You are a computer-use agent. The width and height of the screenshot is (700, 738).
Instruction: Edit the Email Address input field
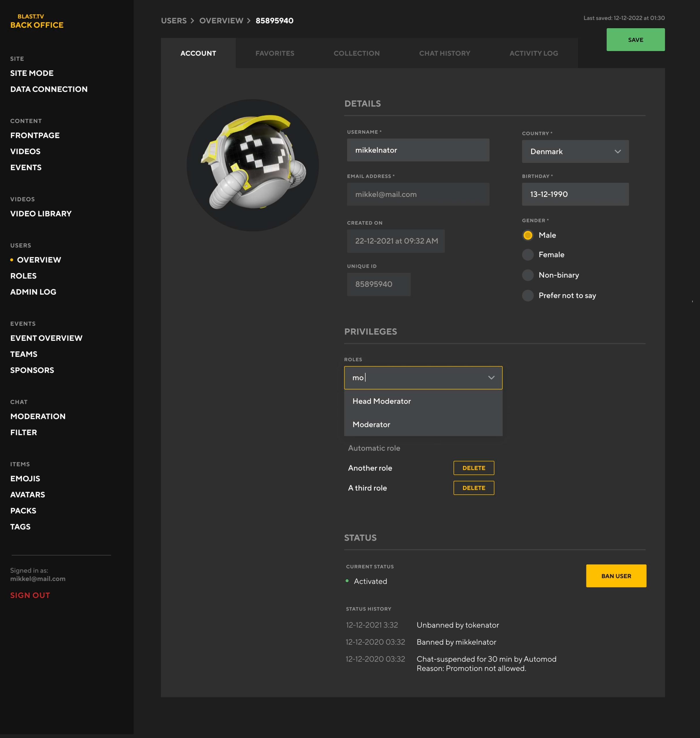pos(418,194)
